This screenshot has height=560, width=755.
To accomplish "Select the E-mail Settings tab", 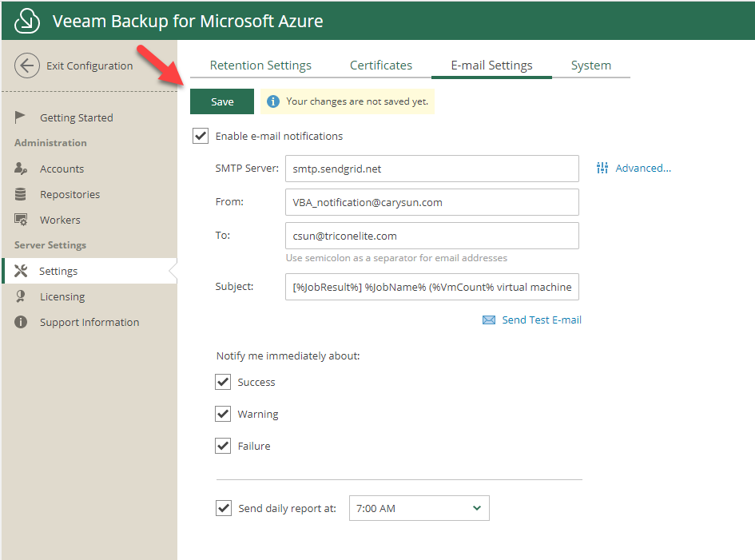I will (491, 65).
